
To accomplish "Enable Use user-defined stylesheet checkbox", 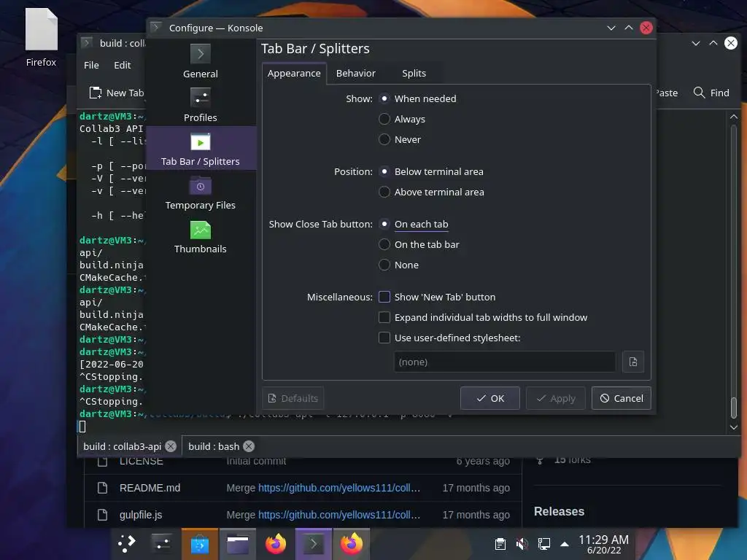I will tap(384, 338).
